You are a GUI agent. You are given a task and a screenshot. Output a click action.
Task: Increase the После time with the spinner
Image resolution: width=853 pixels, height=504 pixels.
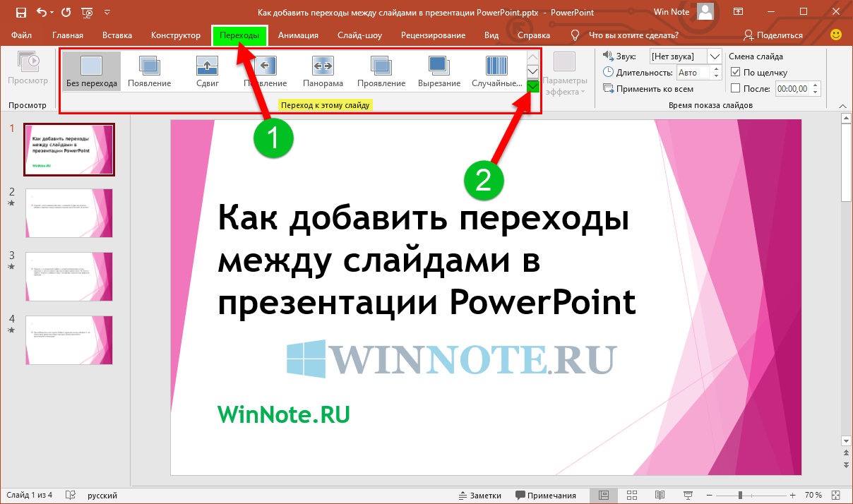coord(816,85)
